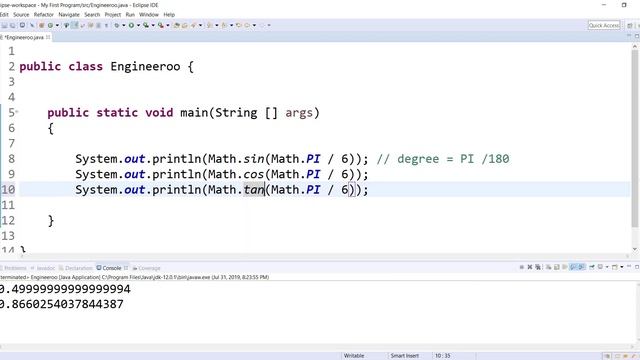The width and height of the screenshot is (640, 360).
Task: Click the Run External Tools icon
Action: 161,25
